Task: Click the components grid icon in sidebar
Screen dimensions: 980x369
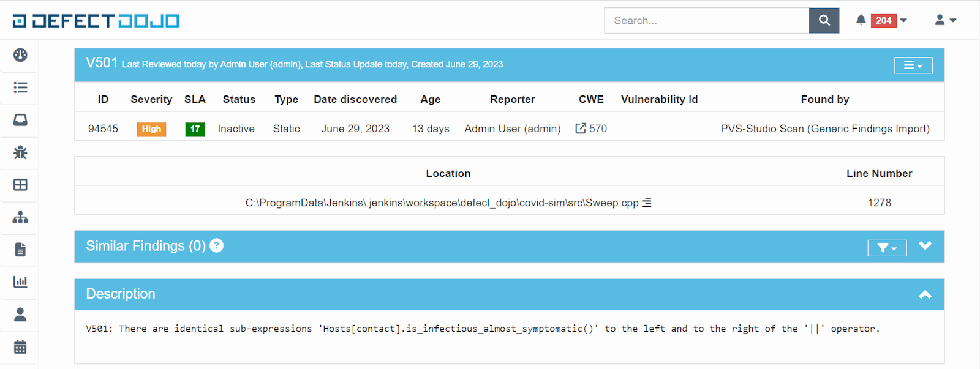Action: click(x=20, y=185)
